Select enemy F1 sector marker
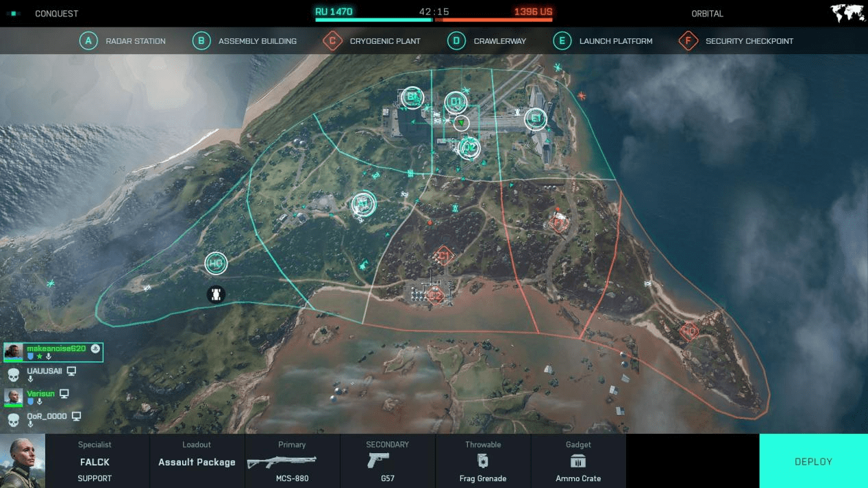Viewport: 868px width, 488px height. (559, 222)
